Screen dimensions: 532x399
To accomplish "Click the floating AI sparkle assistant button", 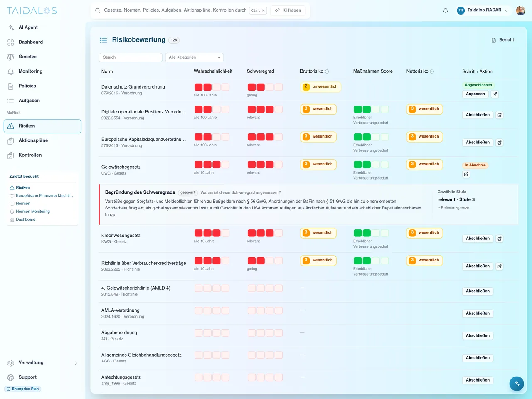I will coord(517,384).
